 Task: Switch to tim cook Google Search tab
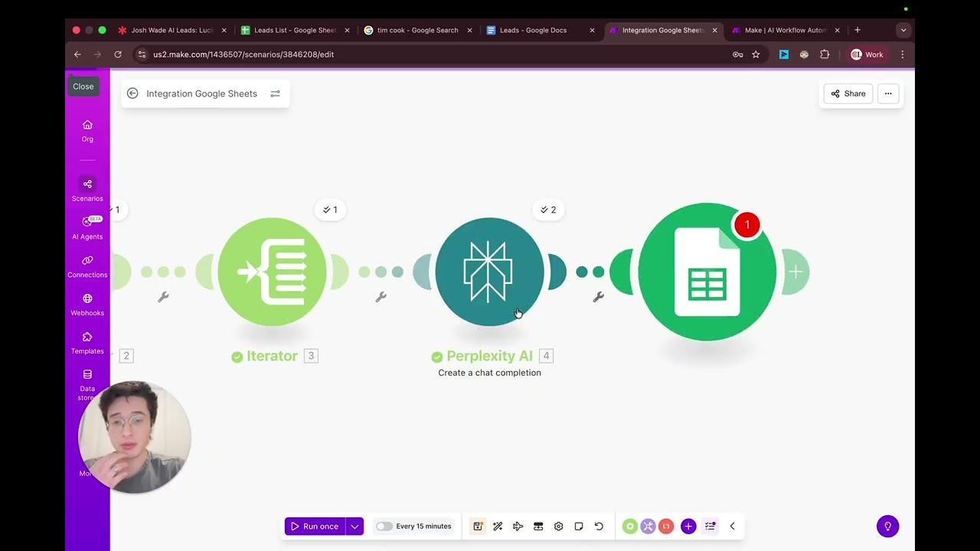[417, 30]
